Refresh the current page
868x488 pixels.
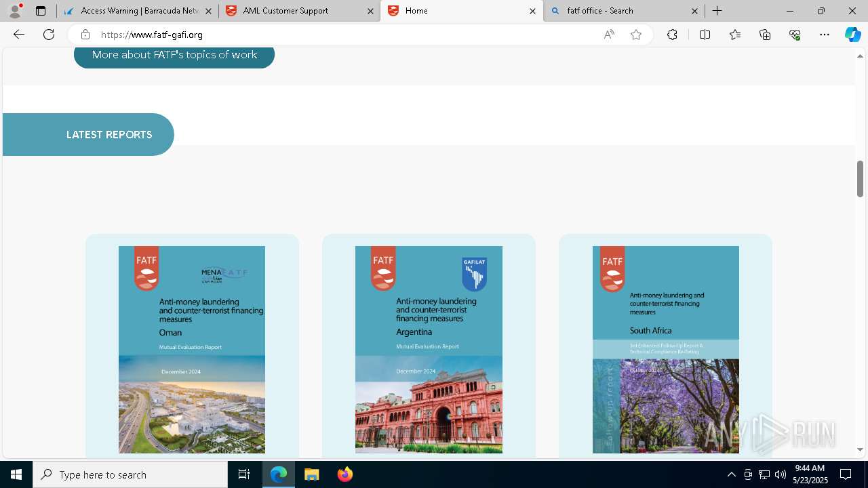tap(49, 35)
